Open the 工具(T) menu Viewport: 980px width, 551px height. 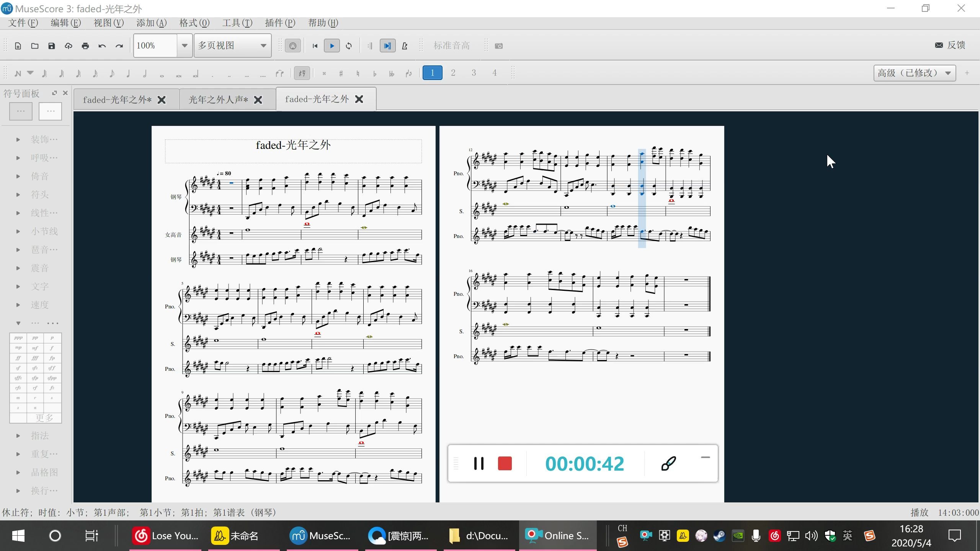(237, 23)
